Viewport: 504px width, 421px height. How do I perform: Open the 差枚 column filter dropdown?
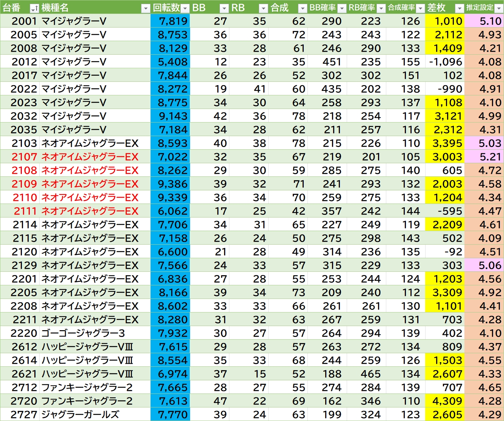(x=459, y=8)
